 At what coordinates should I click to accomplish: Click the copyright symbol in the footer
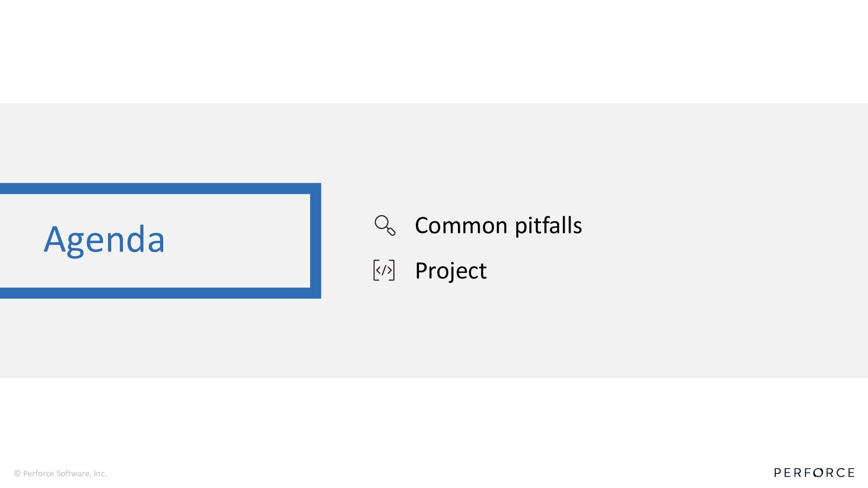[17, 474]
